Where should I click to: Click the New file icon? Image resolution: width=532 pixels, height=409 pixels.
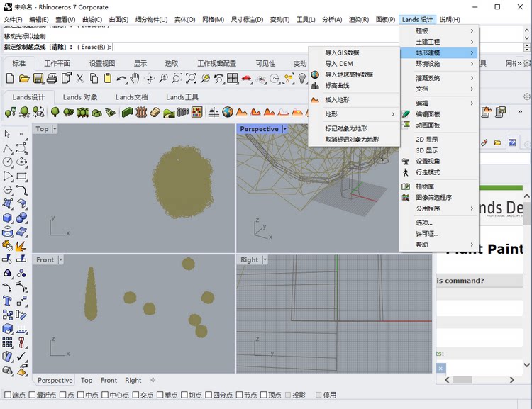[x=10, y=79]
